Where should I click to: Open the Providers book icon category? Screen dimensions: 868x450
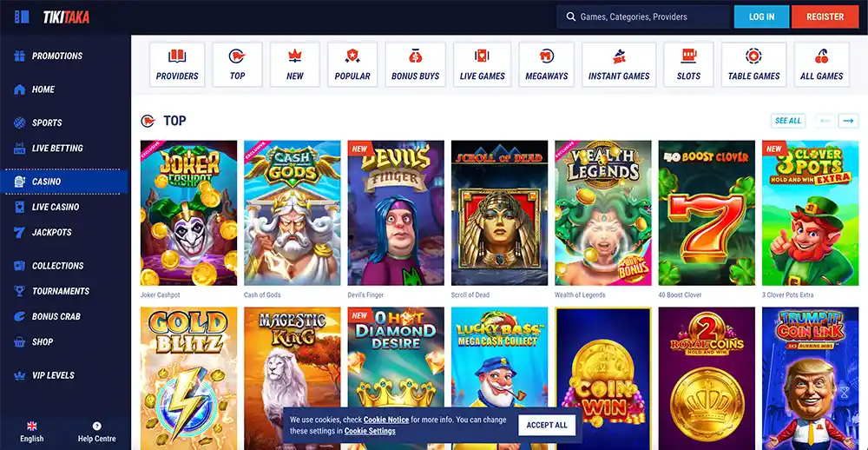pos(177,56)
